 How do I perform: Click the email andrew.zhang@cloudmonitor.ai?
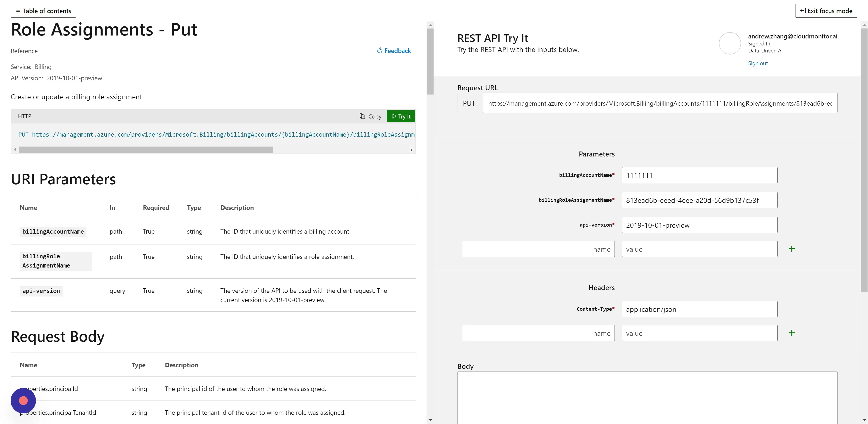793,36
